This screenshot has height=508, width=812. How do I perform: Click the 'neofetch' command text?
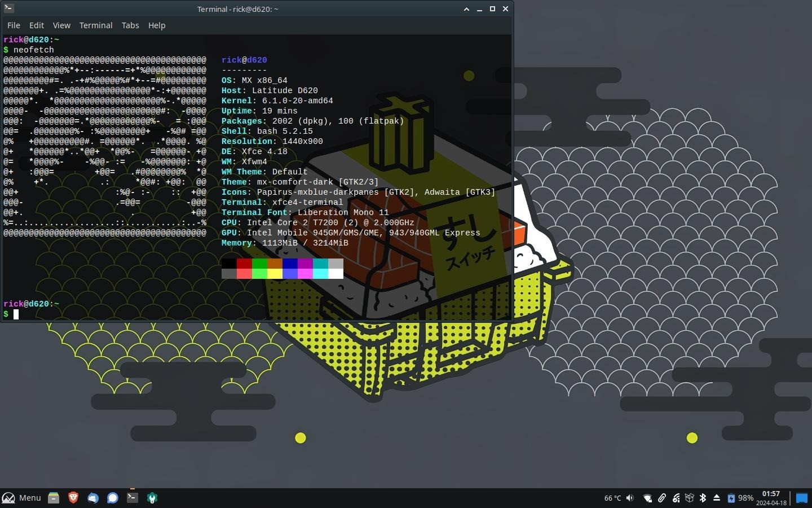[x=34, y=50]
